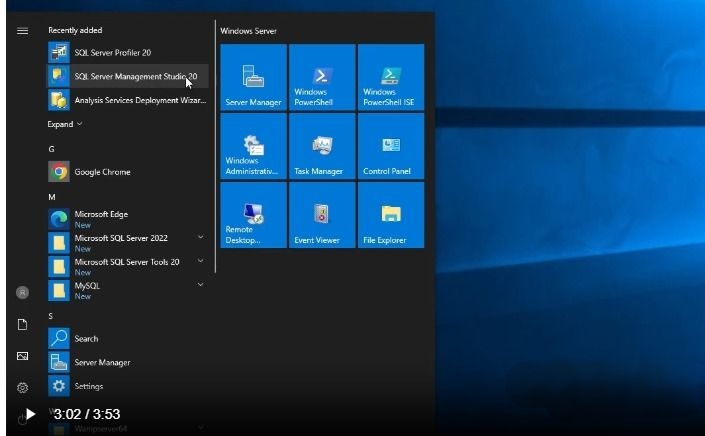Click the letter G group header
This screenshot has height=436, width=705.
coord(51,149)
